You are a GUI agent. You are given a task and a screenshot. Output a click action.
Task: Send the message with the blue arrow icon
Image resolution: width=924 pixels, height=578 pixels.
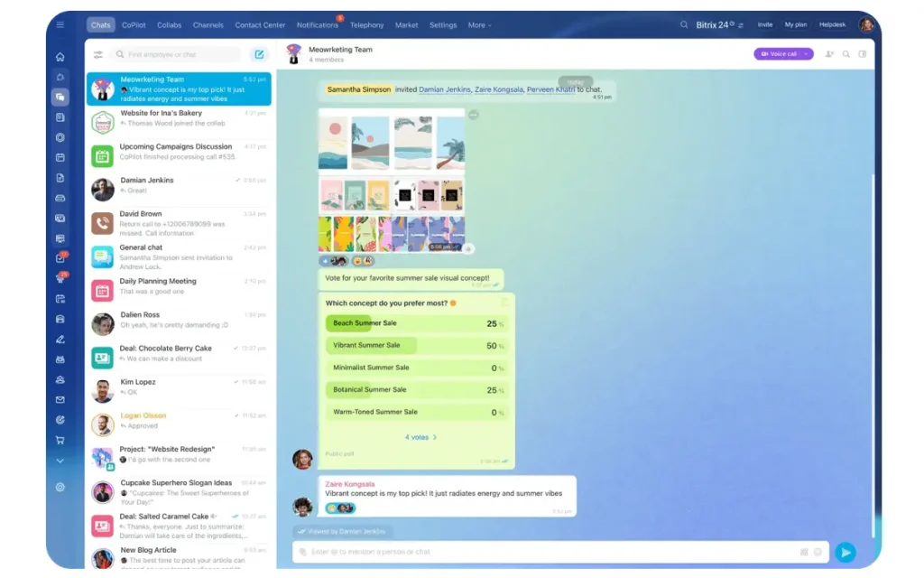[846, 552]
